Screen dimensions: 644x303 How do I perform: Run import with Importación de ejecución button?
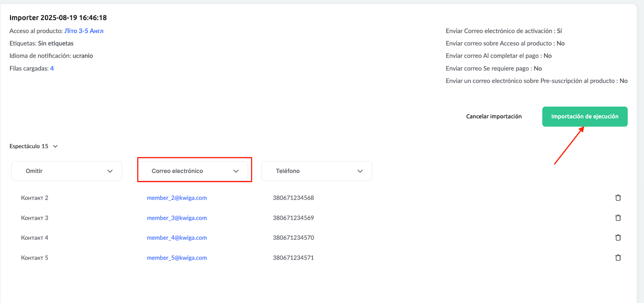[584, 117]
